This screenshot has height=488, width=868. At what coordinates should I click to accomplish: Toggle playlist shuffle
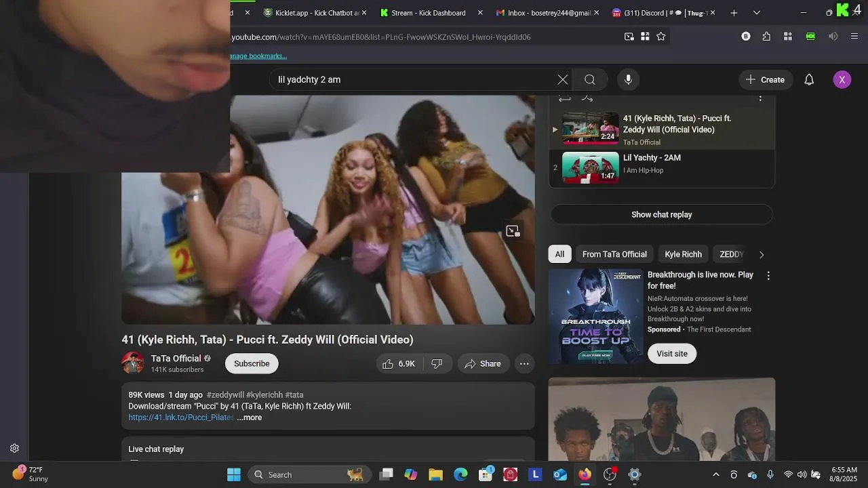point(587,99)
